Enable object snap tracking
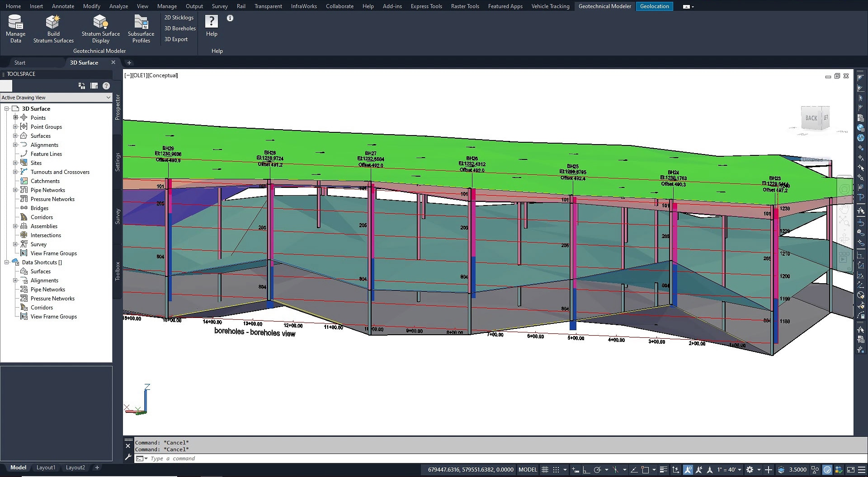The image size is (868, 477). 633,470
